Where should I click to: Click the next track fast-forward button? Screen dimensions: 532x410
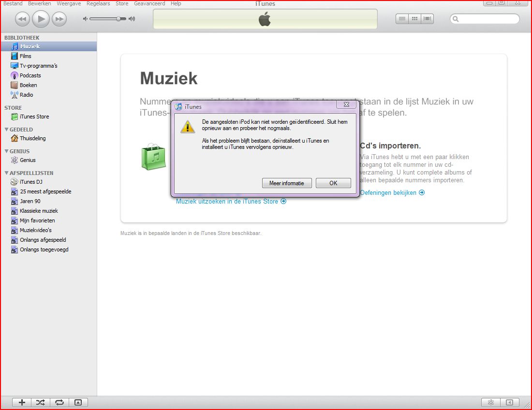[59, 19]
